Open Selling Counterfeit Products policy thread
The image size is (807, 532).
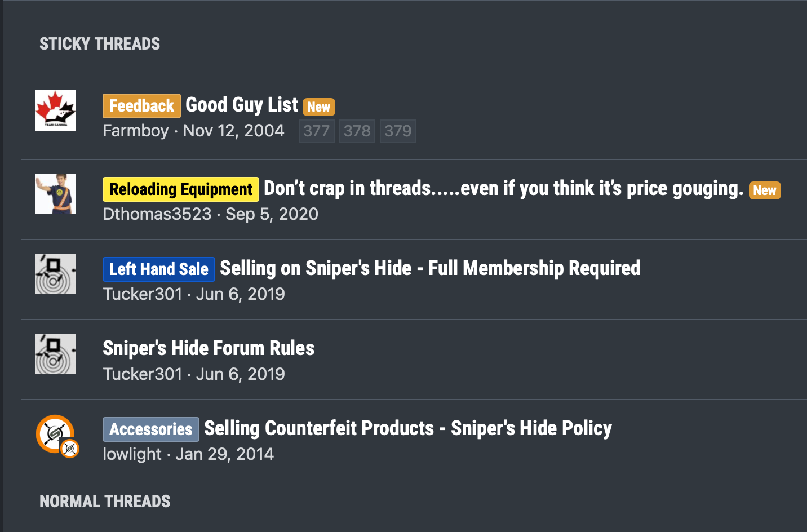pyautogui.click(x=408, y=428)
